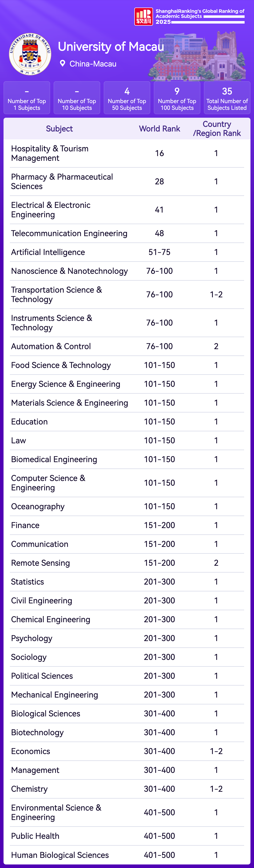
Task: Click the Subject column header
Action: click(x=59, y=129)
